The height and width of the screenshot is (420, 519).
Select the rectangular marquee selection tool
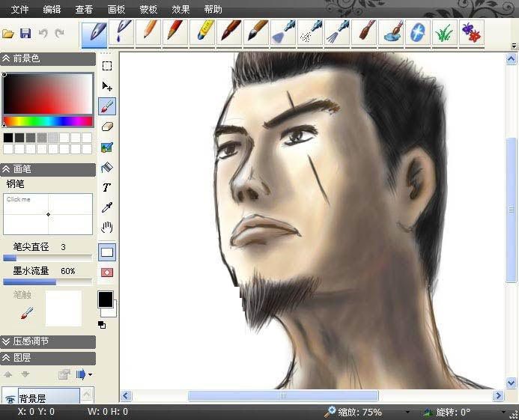107,66
